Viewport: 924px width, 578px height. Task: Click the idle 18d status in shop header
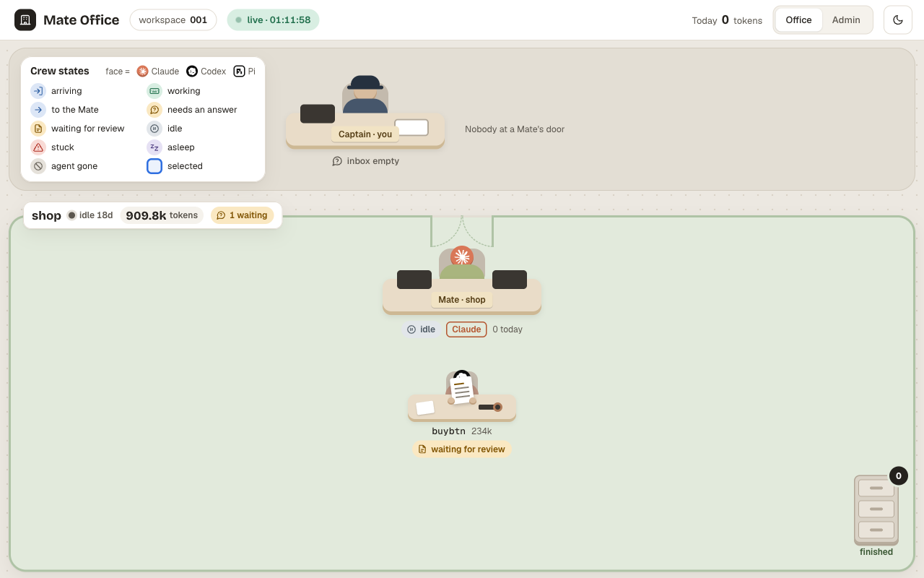[x=90, y=215]
